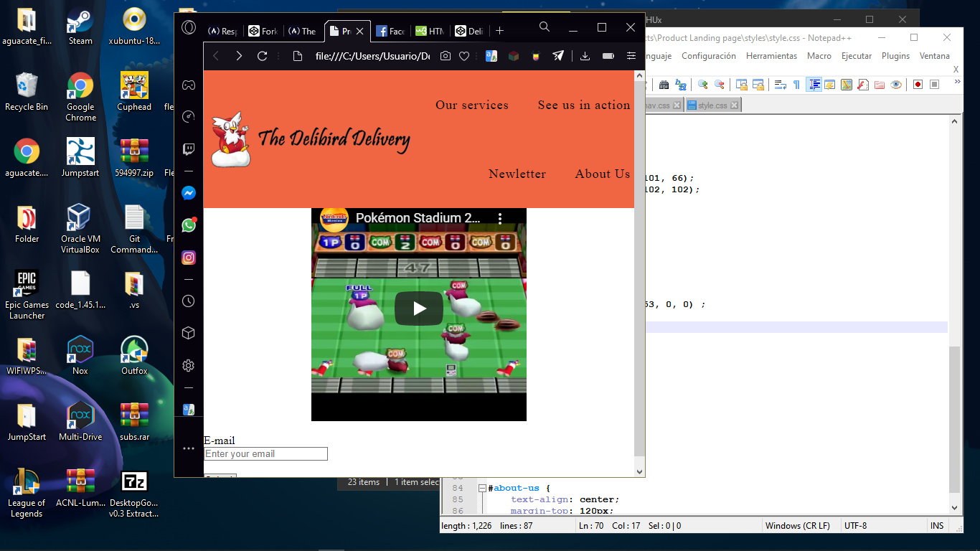The height and width of the screenshot is (551, 980).
Task: Open the battery saver panel in Opera
Action: click(x=608, y=55)
